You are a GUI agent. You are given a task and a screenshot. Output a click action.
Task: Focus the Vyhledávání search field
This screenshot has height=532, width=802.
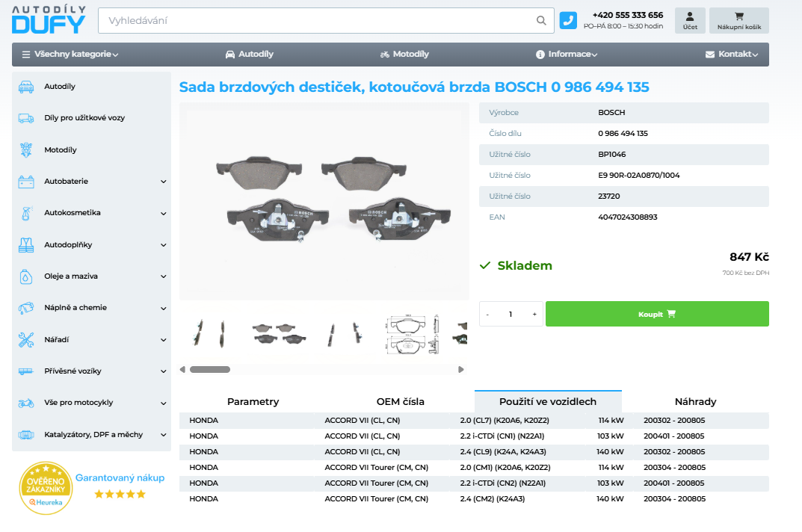click(318, 21)
